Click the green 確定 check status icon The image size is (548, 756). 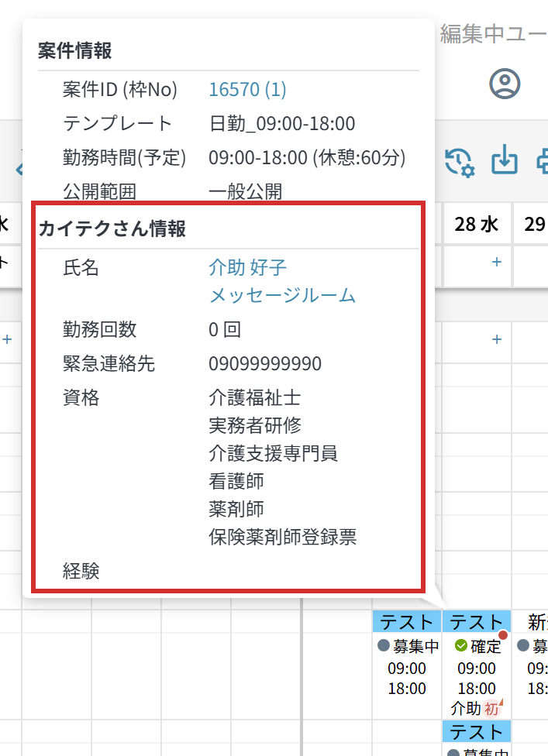[x=461, y=645]
